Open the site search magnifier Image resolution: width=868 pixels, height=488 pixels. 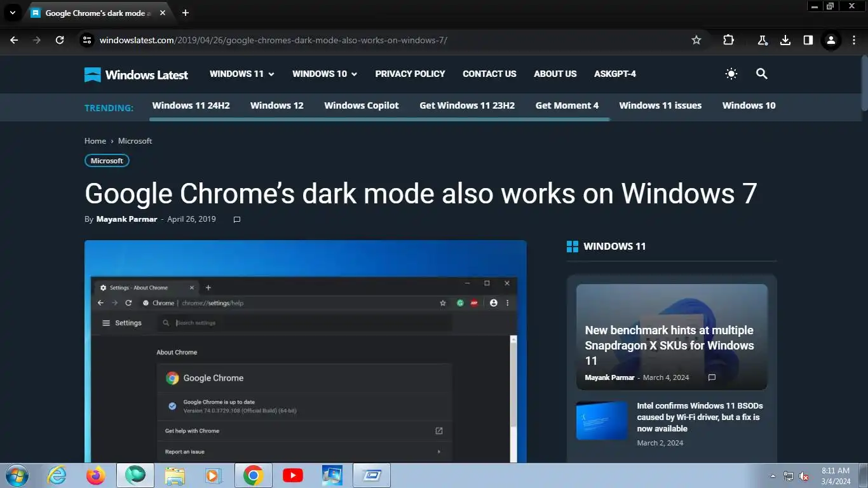pyautogui.click(x=762, y=74)
